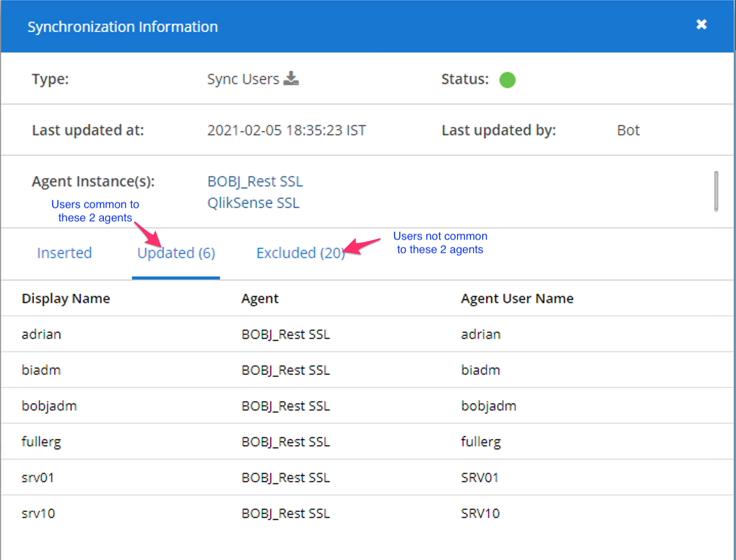Close the Synchronization Information dialog

click(x=701, y=25)
